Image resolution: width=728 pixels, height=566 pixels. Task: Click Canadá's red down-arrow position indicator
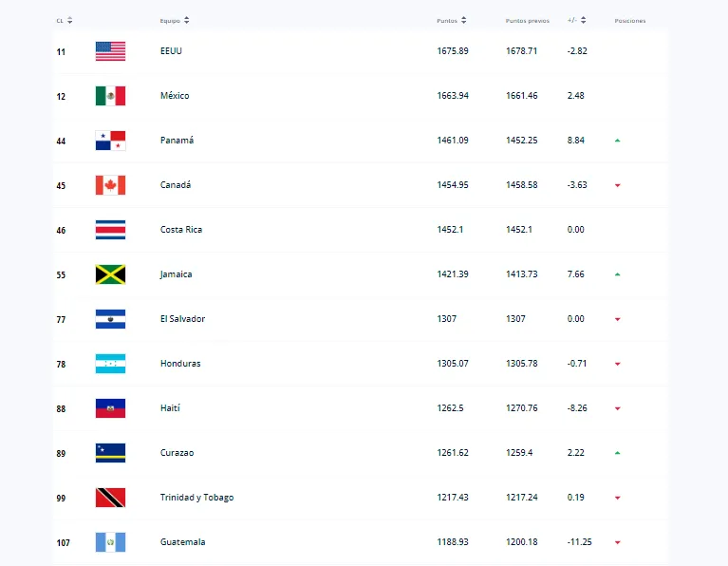click(617, 185)
